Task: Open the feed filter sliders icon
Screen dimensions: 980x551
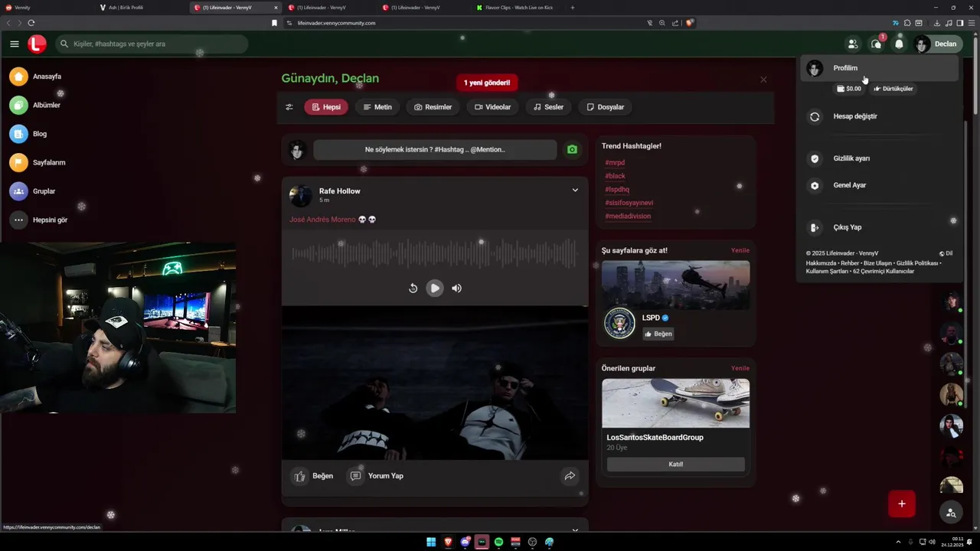Action: [289, 107]
